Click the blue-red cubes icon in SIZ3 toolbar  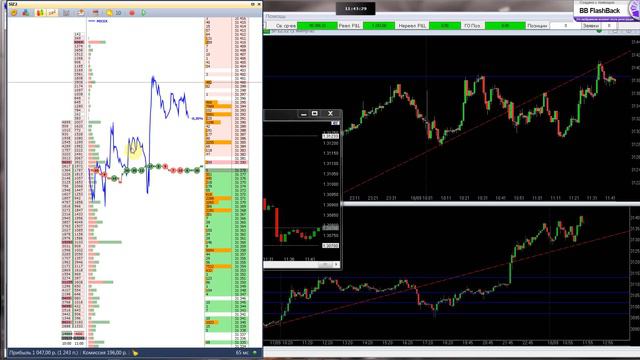[x=26, y=13]
